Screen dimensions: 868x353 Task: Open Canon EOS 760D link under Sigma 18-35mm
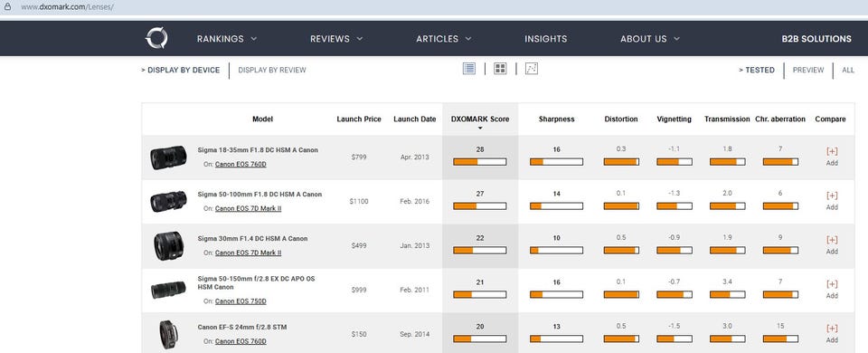click(241, 164)
